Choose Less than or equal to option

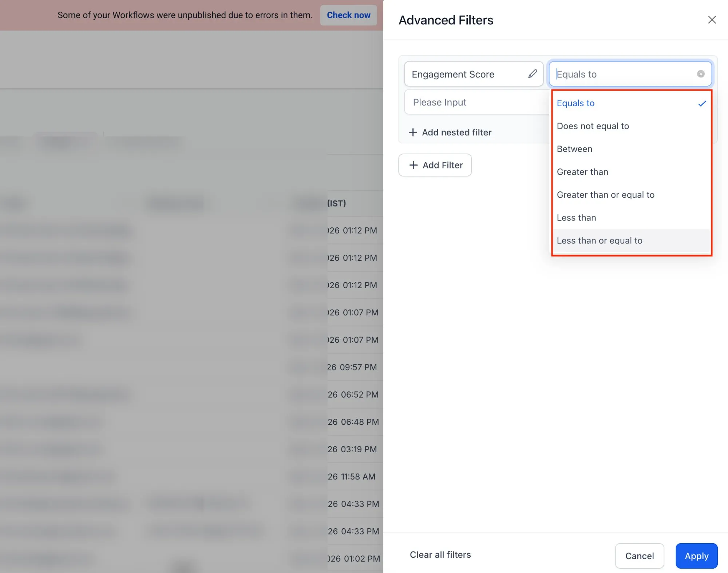tap(600, 240)
